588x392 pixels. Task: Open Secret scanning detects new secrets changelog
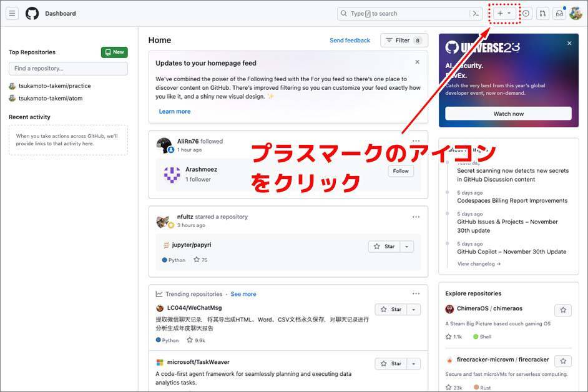click(512, 175)
